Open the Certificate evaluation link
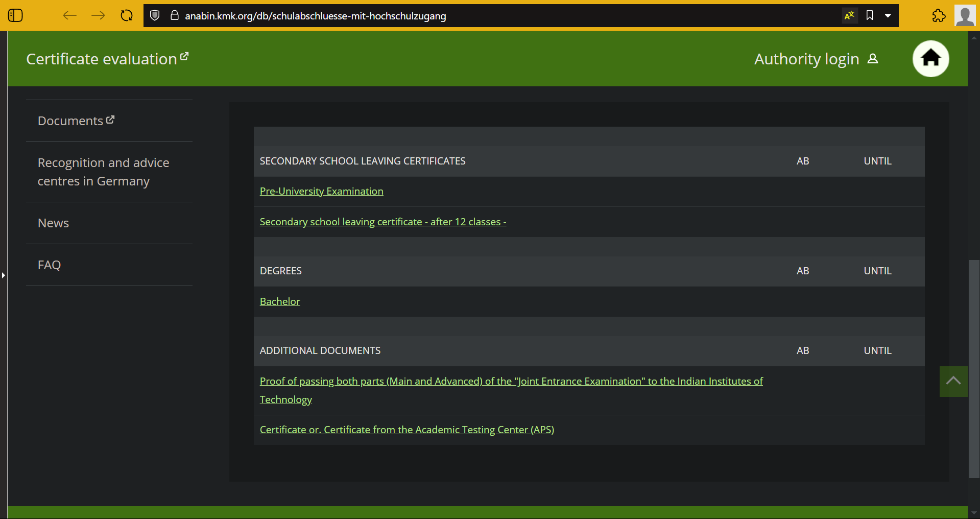Screen dimensions: 980x519 tap(107, 59)
